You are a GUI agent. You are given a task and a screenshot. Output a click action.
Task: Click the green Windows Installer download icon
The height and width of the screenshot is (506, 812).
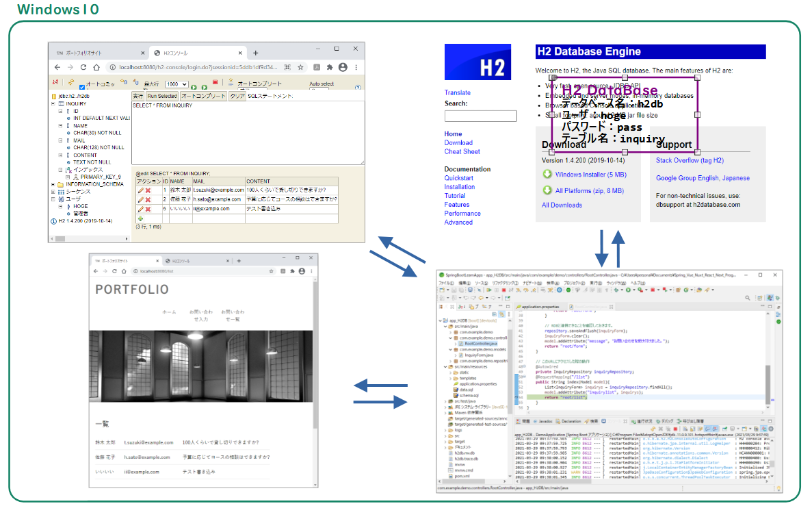tap(547, 174)
